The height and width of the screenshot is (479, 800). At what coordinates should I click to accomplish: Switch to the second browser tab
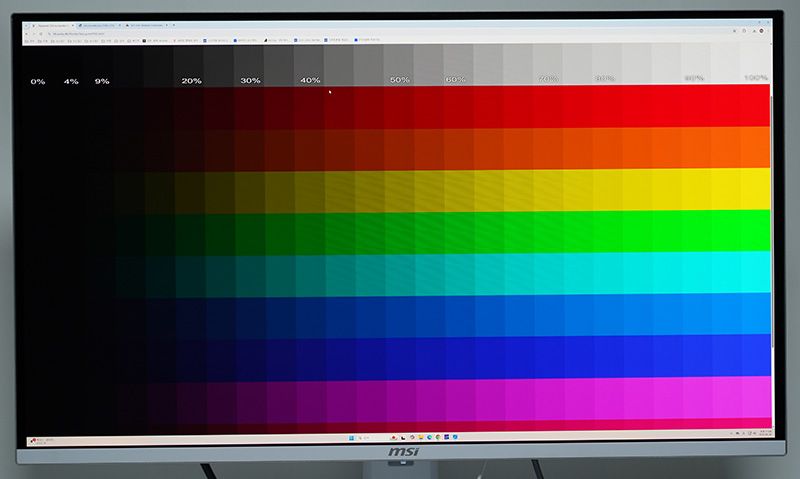(x=98, y=24)
